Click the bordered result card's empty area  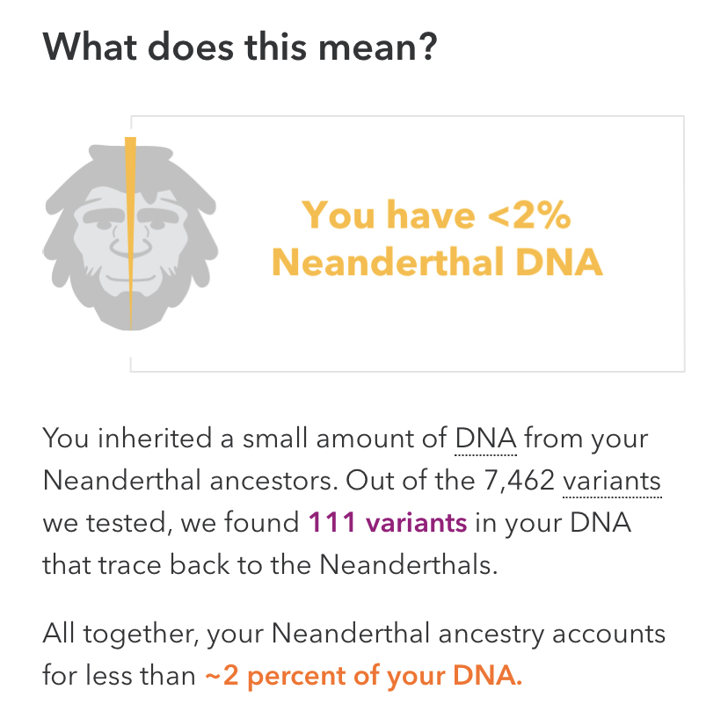click(418, 325)
